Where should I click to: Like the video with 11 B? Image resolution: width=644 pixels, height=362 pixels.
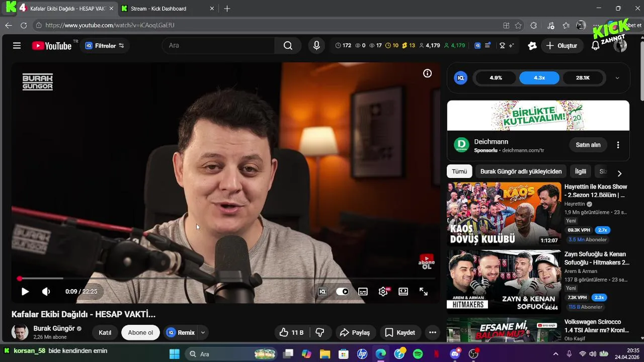(291, 332)
